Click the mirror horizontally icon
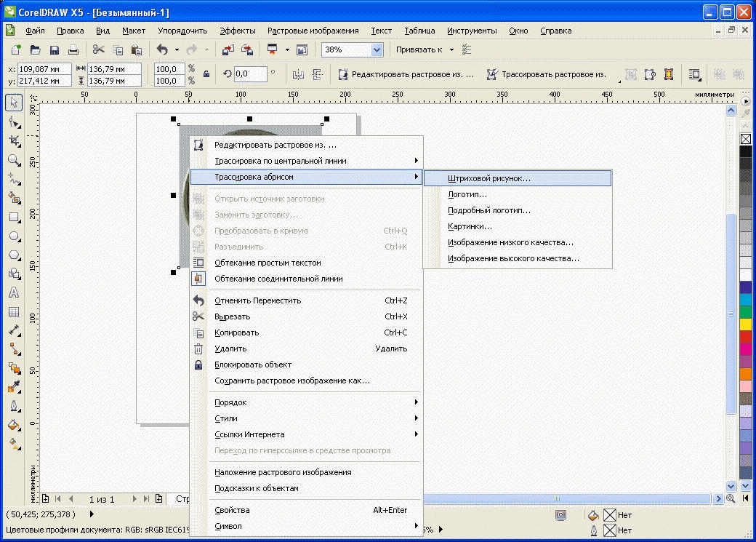 coord(298,74)
